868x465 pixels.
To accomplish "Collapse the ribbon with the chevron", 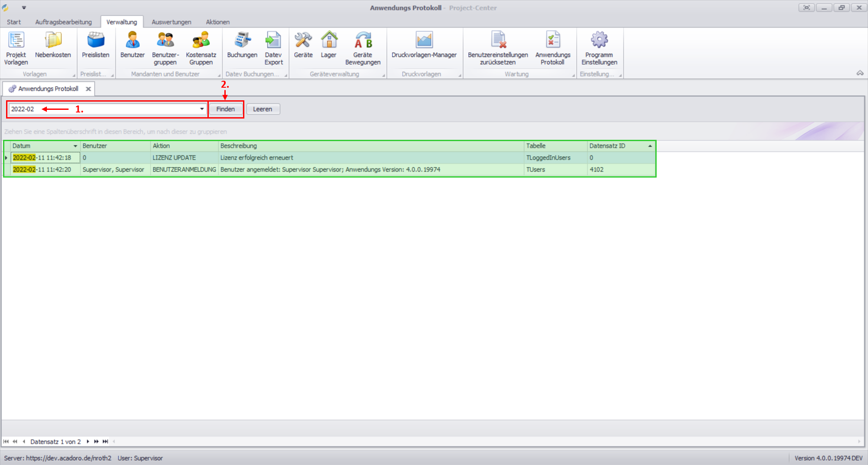I will (x=860, y=73).
